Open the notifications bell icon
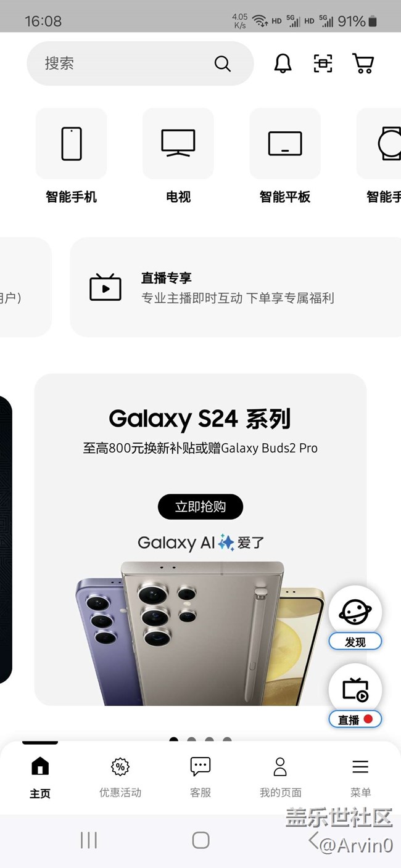 pyautogui.click(x=283, y=63)
